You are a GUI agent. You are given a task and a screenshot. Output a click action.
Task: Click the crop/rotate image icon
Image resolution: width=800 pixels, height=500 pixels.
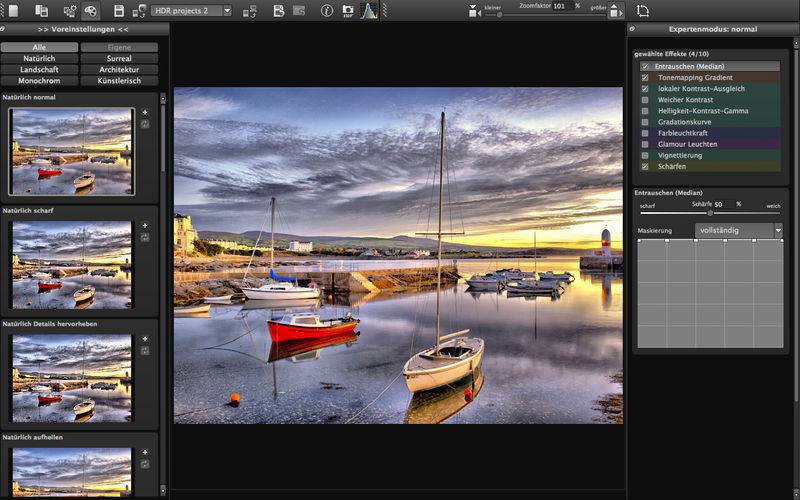point(642,11)
